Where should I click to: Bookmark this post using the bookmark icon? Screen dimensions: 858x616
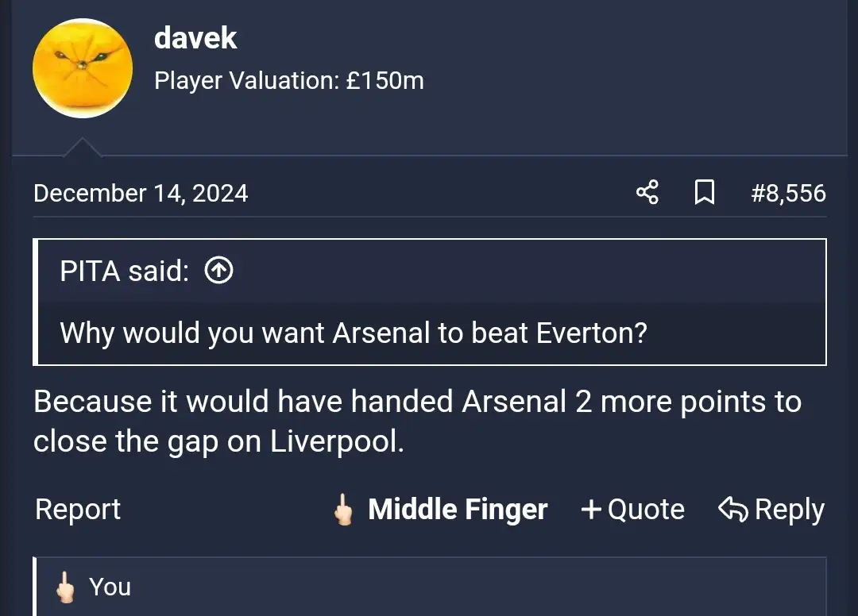click(x=704, y=193)
